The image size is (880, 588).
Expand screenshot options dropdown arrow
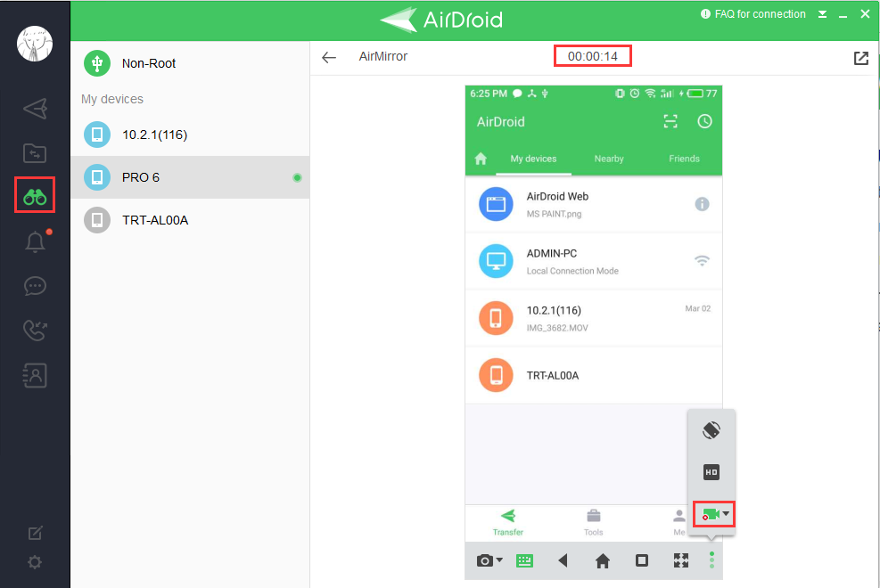(x=499, y=560)
